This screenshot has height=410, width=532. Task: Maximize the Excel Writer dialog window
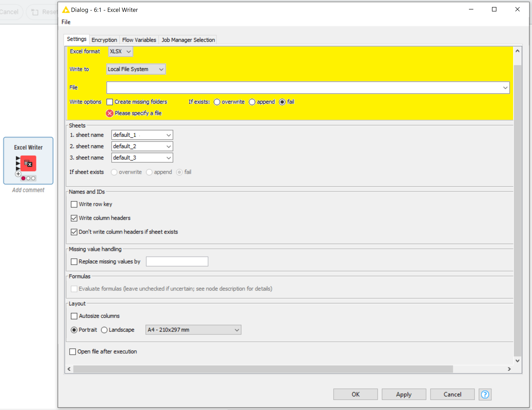494,9
